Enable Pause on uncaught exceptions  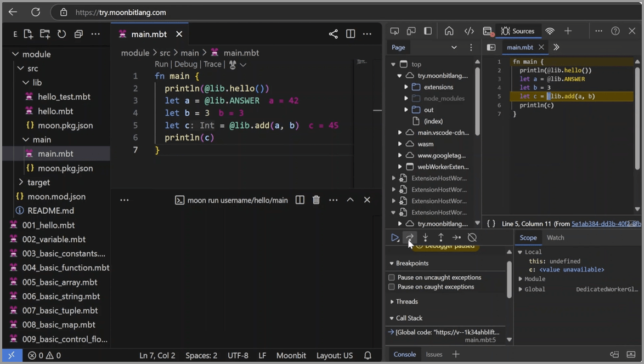(392, 277)
